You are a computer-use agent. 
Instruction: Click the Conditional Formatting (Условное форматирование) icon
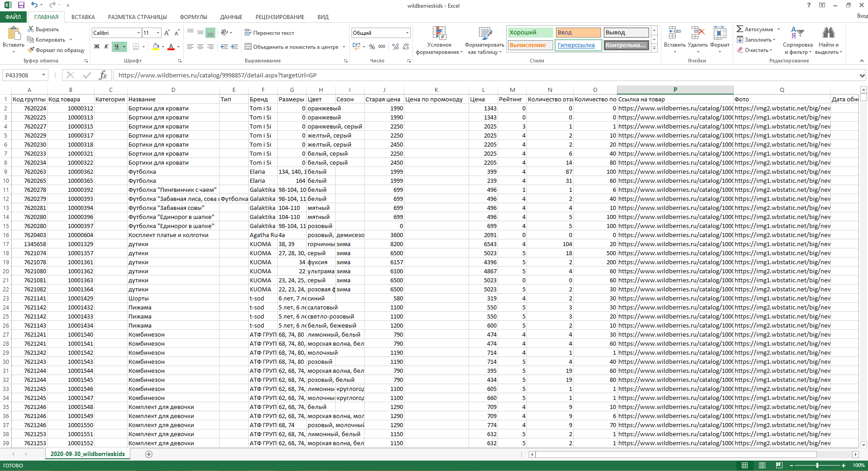pos(439,33)
